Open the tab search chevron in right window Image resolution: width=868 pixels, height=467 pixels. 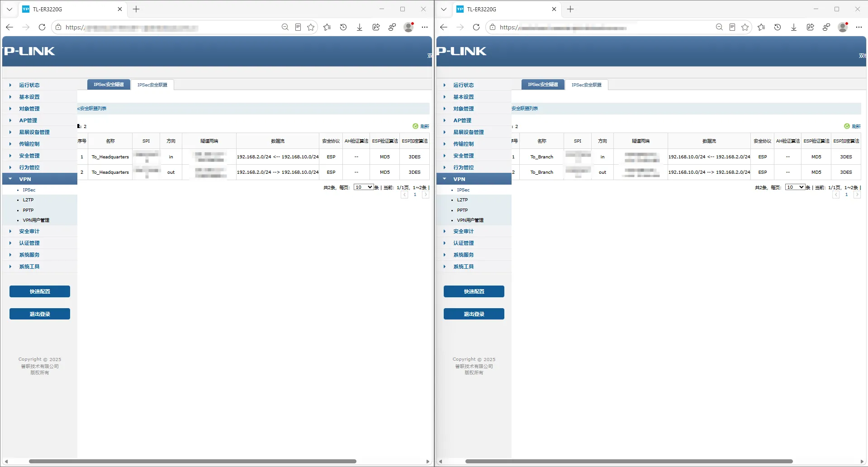[x=444, y=9]
